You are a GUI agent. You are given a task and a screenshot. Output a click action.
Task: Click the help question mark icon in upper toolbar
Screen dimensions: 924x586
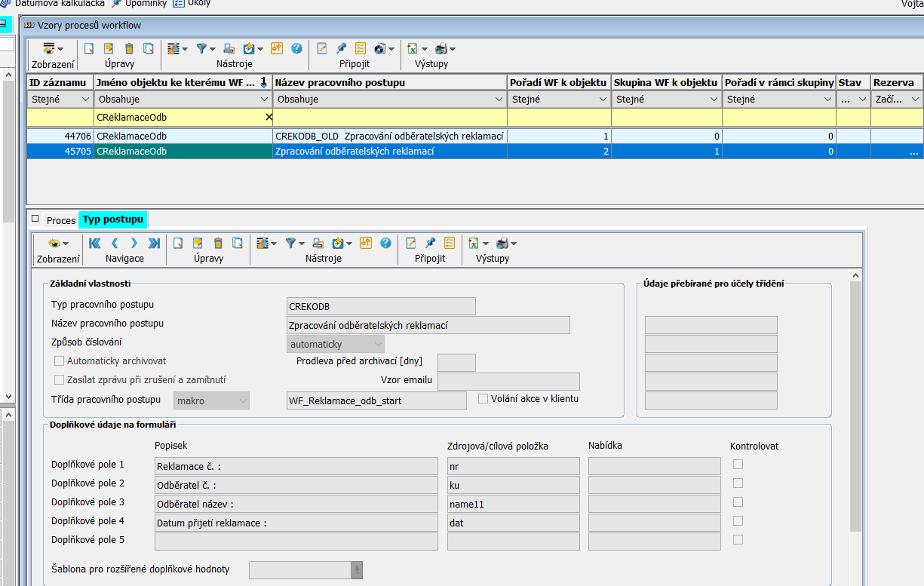pos(296,48)
